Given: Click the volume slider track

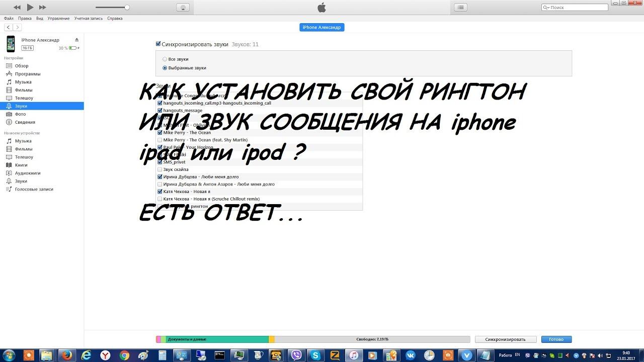Looking at the screenshot, I should pyautogui.click(x=112, y=8).
